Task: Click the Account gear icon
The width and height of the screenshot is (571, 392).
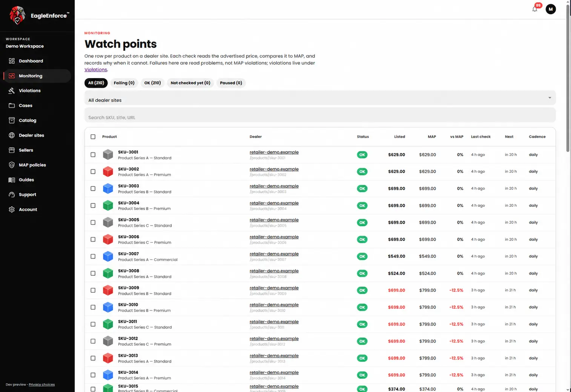Action: (12, 209)
